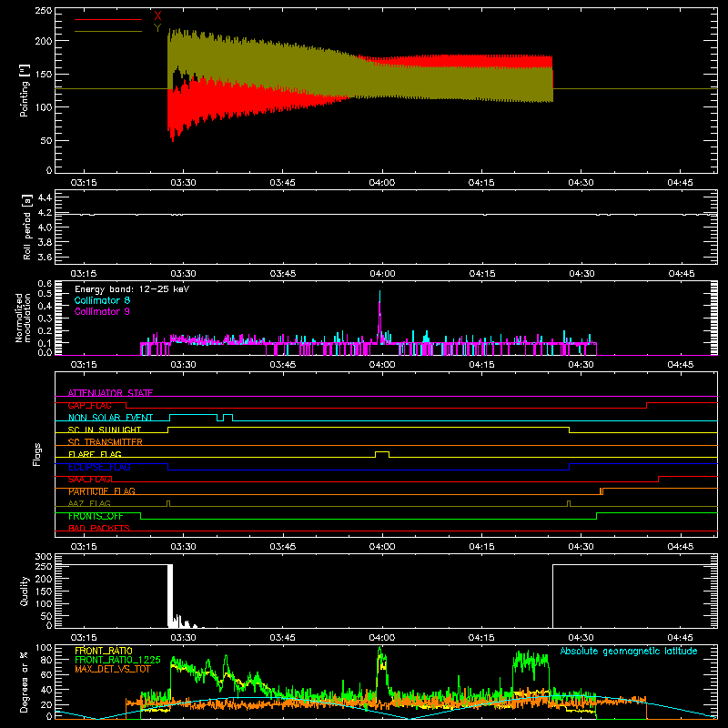728x728 pixels.
Task: Click the FLARE_FLAG label
Action: pyautogui.click(x=95, y=454)
